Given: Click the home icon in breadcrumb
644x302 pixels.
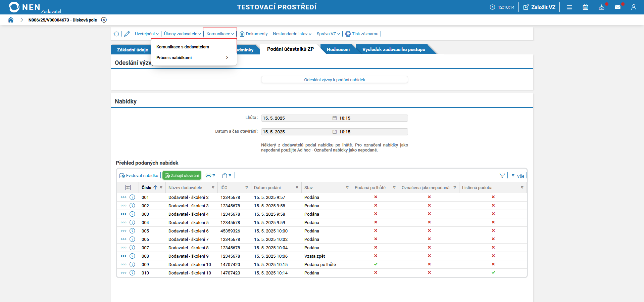Looking at the screenshot, I should (x=11, y=20).
